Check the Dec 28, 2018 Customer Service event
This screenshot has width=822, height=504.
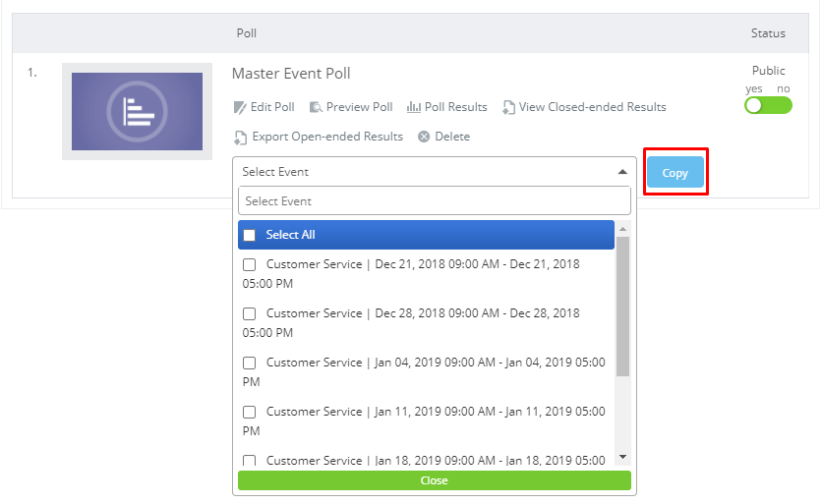coord(250,313)
